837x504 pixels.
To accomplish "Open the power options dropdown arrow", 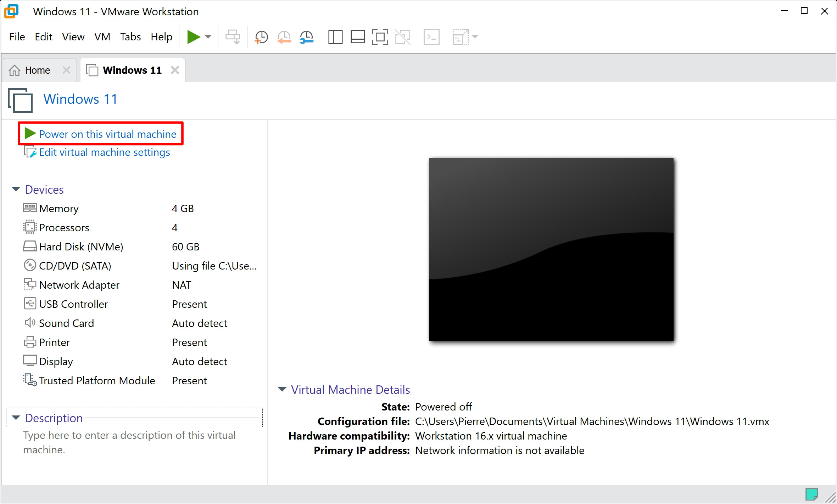I will pyautogui.click(x=208, y=37).
